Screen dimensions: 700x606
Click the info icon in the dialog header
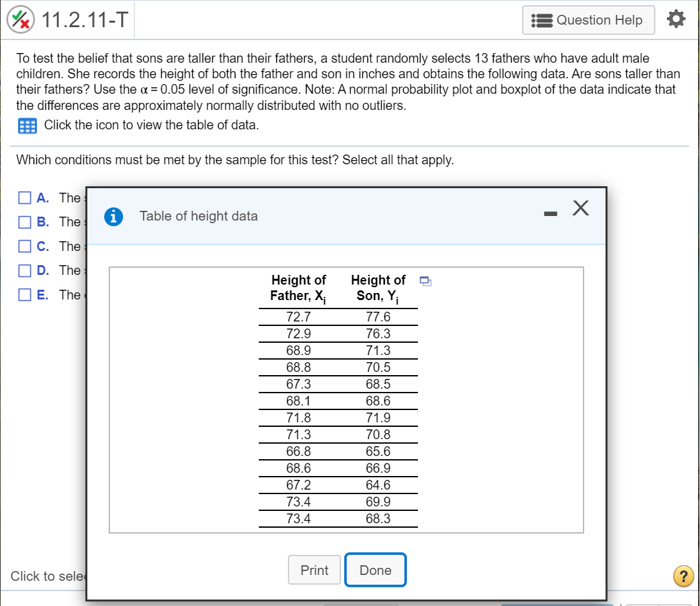point(113,217)
